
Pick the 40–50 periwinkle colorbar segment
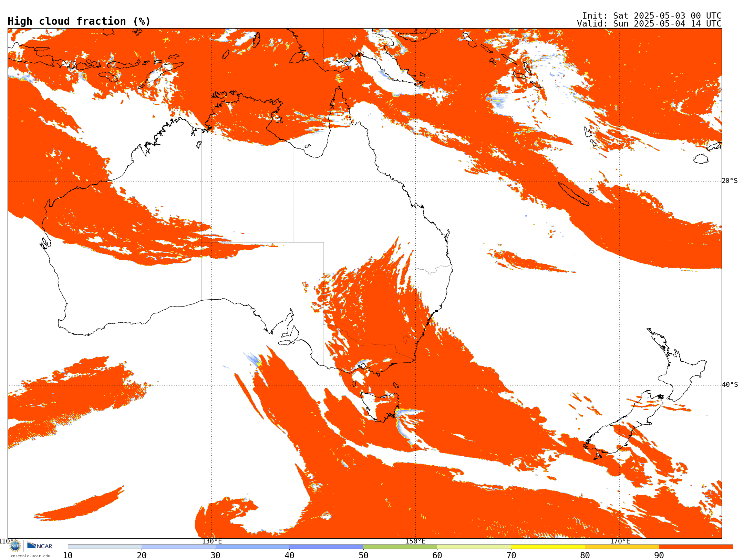326,547
